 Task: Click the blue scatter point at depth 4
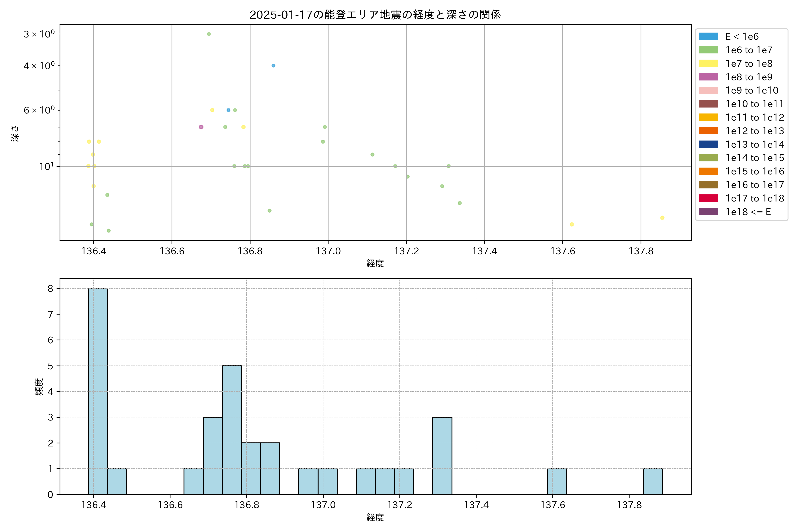[273, 65]
